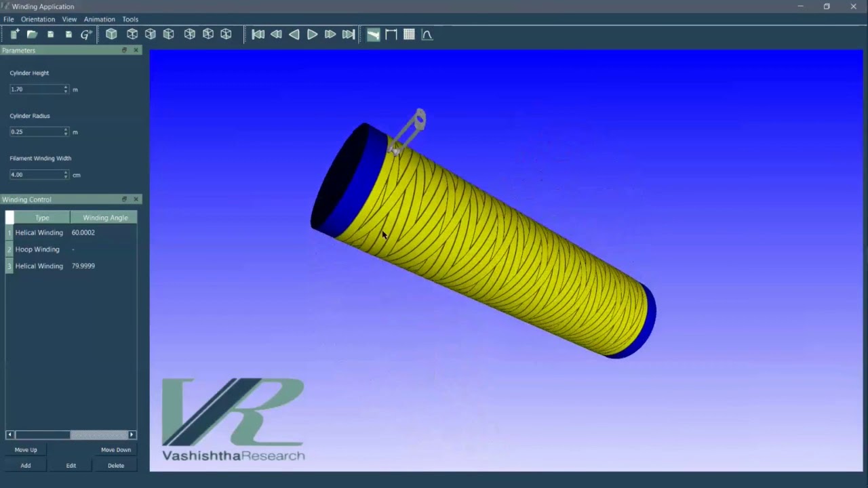Close the Winding Control panel
Screen dimensions: 868x488
pos(136,199)
